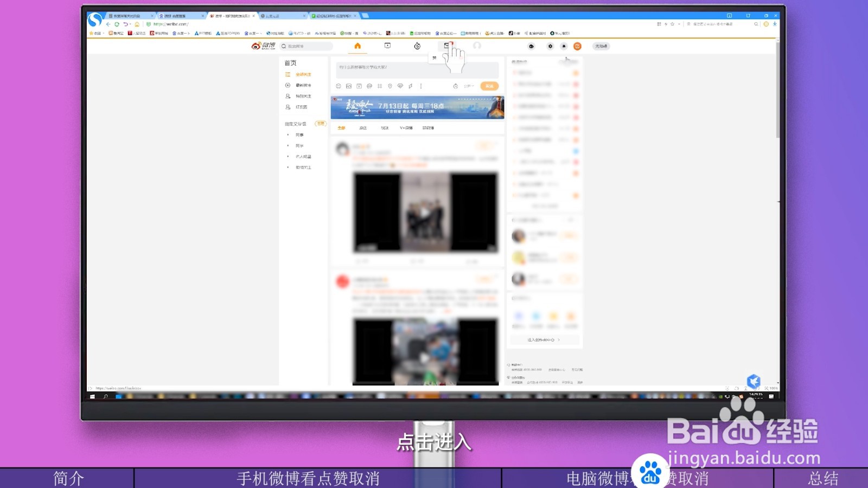The width and height of the screenshot is (868, 488).
Task: Open the 公开 visibility dropdown
Action: pos(469,86)
